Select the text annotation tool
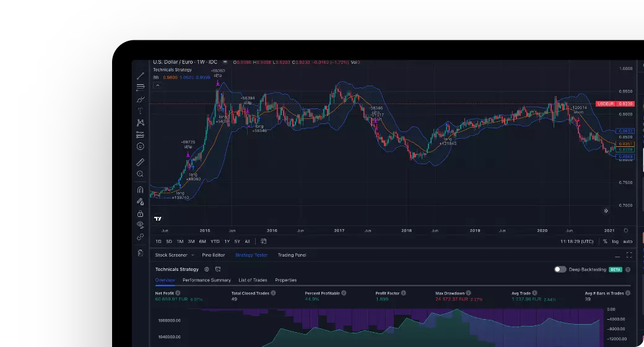Image resolution: width=644 pixels, height=347 pixels. (x=141, y=111)
